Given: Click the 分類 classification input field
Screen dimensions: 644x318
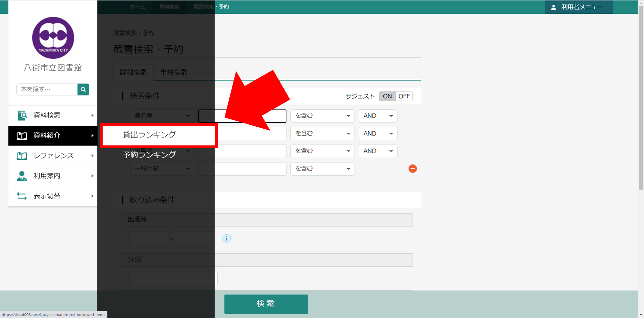Looking at the screenshot, I should pos(173,278).
